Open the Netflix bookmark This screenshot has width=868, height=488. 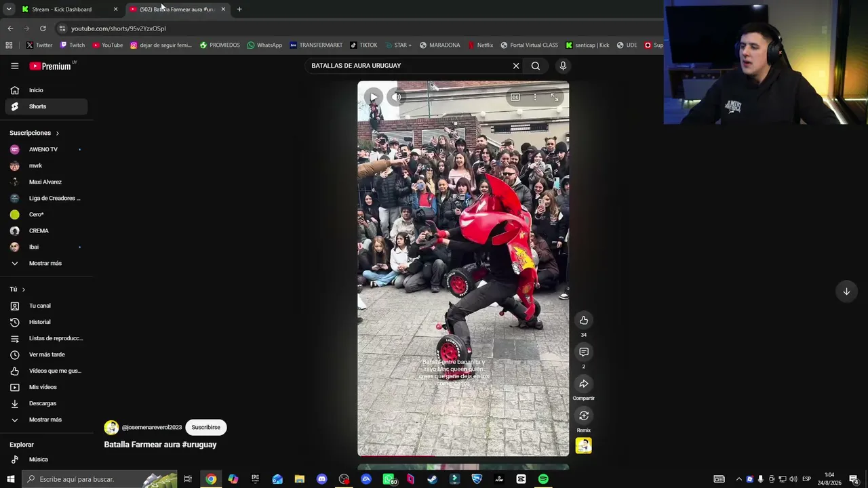(480, 45)
